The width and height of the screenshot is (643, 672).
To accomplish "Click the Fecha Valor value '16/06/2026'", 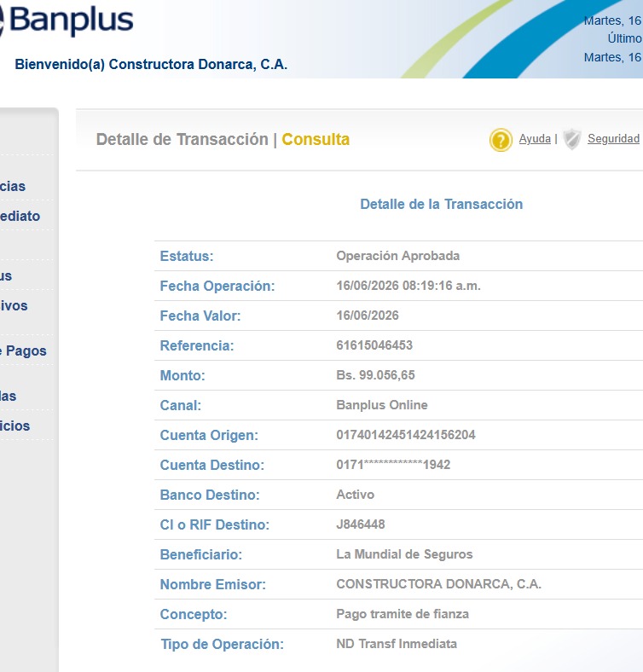I will (368, 316).
